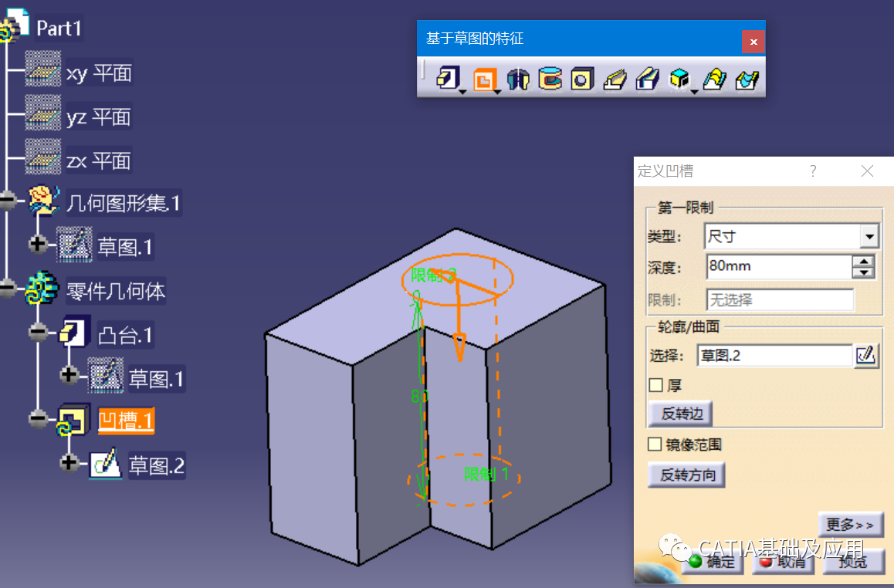Select the Groove tool icon

click(550, 79)
